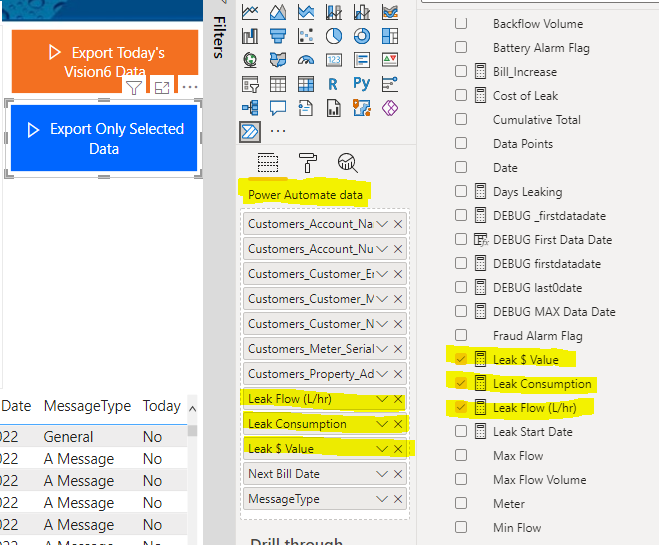Select the Funnel chart visual
Viewport: 659px width, 545px height.
point(278,36)
